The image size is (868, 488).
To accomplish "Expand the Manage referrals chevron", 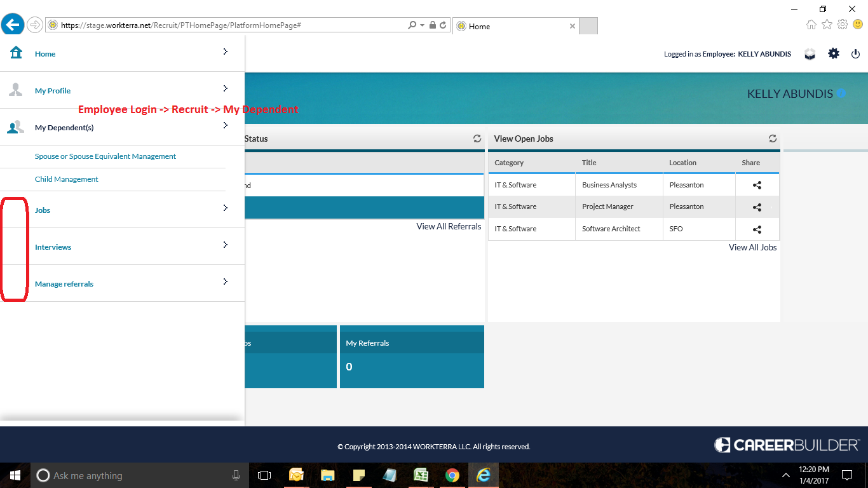I will click(226, 281).
